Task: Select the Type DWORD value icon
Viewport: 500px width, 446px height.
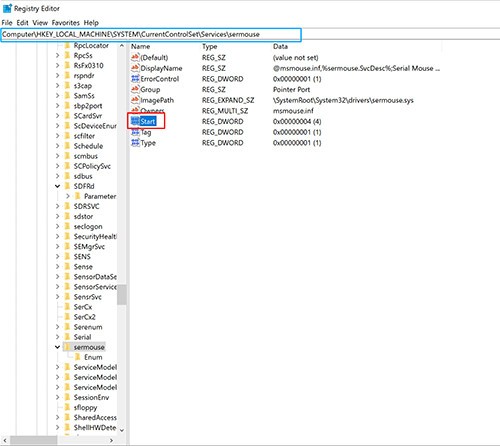Action: pyautogui.click(x=135, y=143)
